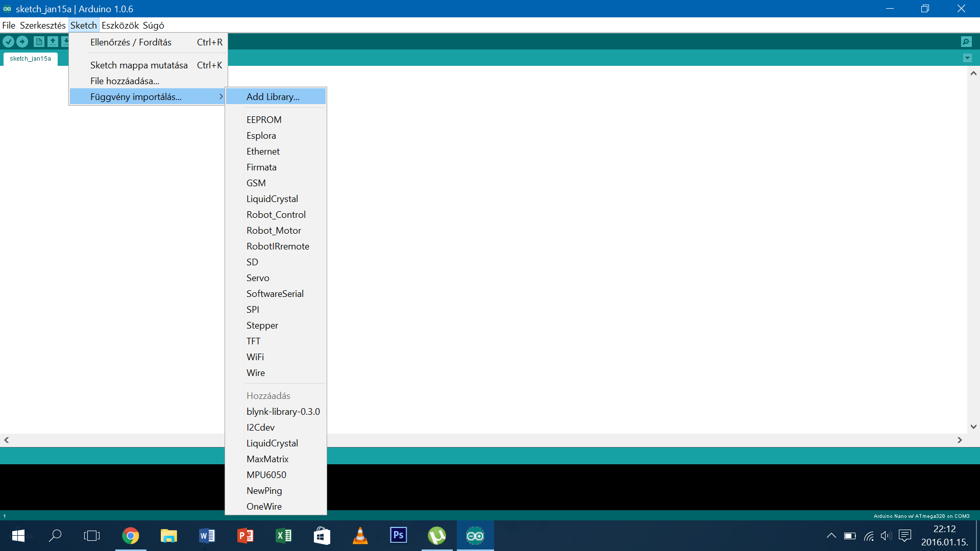Click the Verify checkmark toolbar icon

[x=9, y=42]
